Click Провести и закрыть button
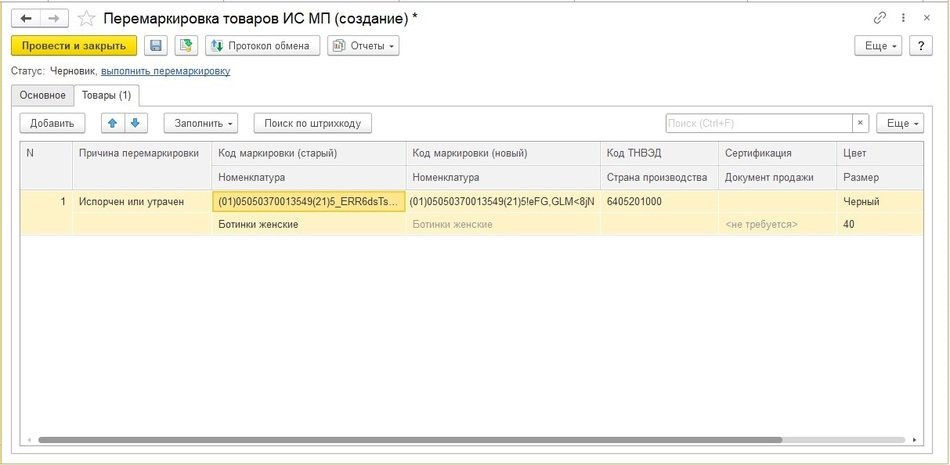The width and height of the screenshot is (950, 465). [x=74, y=45]
